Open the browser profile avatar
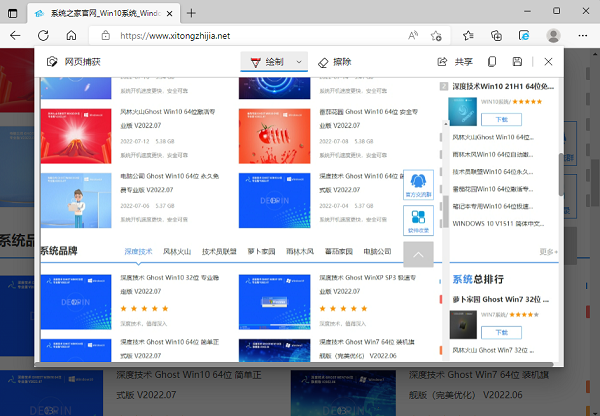This screenshot has width=600, height=416. click(549, 35)
